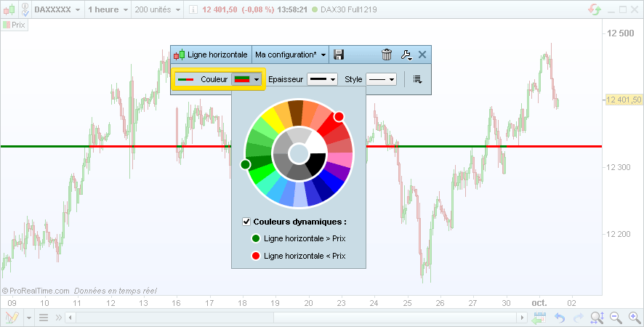The image size is (644, 327).
Task: Click the chart link group icon
Action: tap(25, 9)
